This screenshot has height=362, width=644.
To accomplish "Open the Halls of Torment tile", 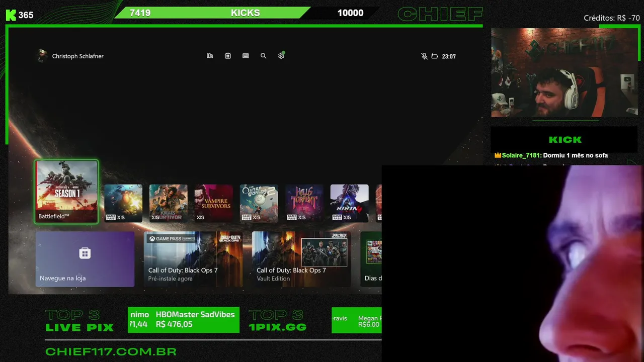I will (304, 203).
